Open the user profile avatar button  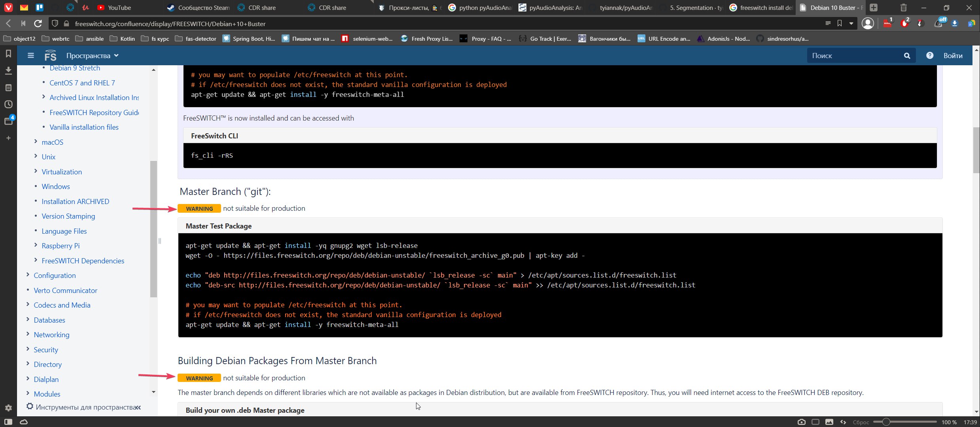[x=868, y=24]
